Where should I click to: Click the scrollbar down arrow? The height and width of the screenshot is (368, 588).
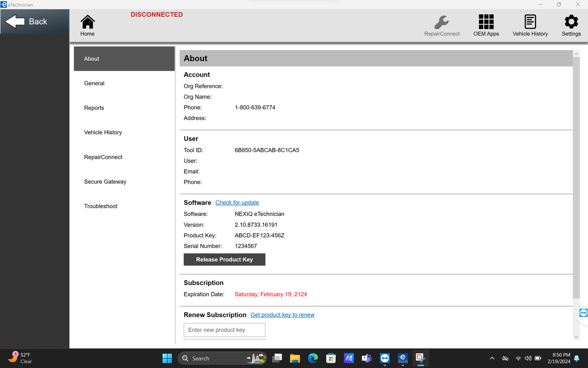576,337
